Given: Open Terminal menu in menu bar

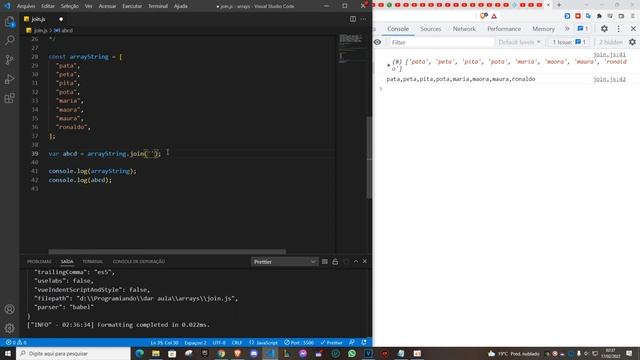Looking at the screenshot, I should tap(158, 6).
